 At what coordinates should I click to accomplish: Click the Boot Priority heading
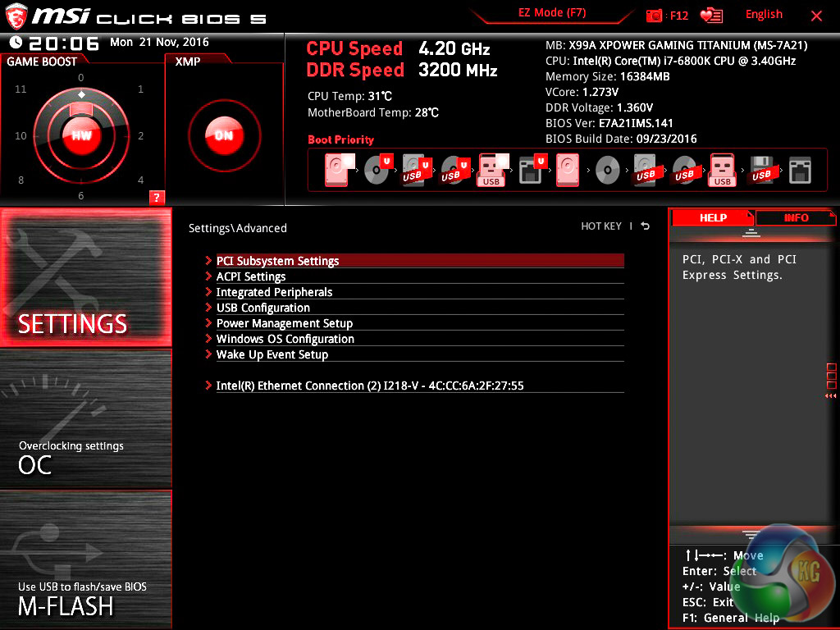tap(340, 139)
